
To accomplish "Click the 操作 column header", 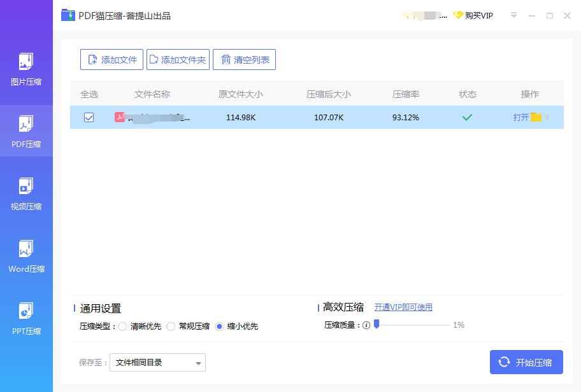I will click(530, 94).
